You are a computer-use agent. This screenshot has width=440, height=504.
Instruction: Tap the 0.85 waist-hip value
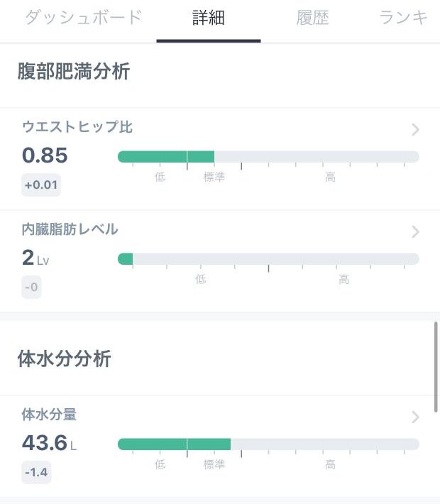(45, 155)
